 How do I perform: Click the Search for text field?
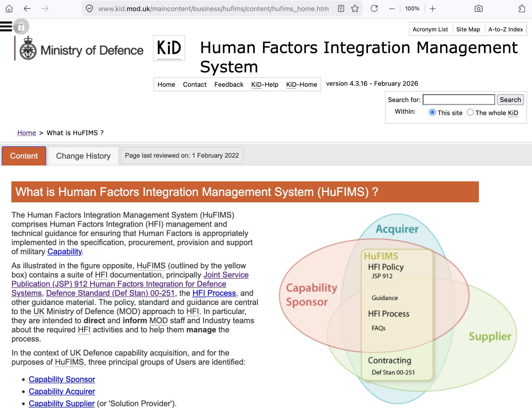pos(459,100)
